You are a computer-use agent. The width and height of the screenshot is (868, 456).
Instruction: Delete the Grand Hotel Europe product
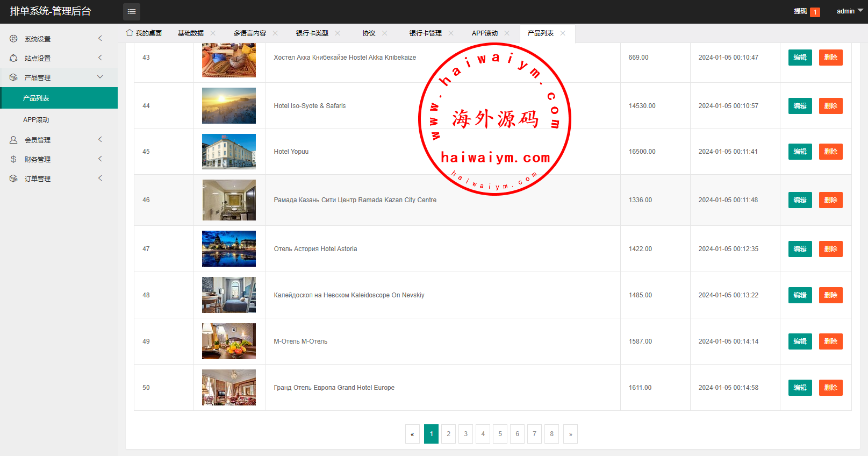pos(831,388)
